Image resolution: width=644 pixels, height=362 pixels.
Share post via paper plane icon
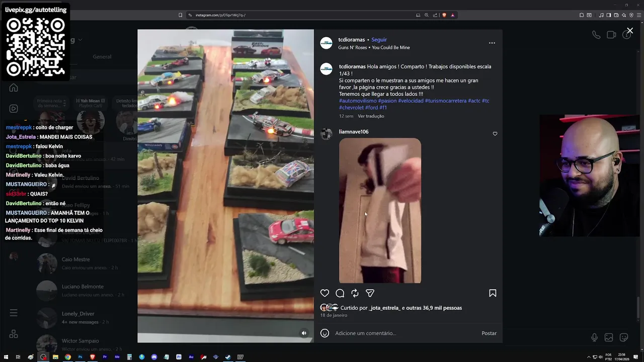tap(370, 293)
